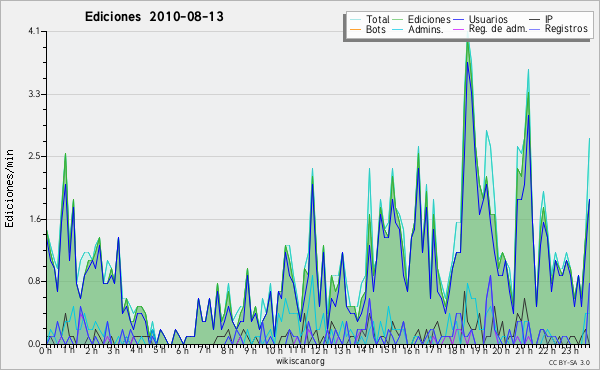Click the "5 h" x-axis label
The image size is (600, 370).
click(159, 350)
